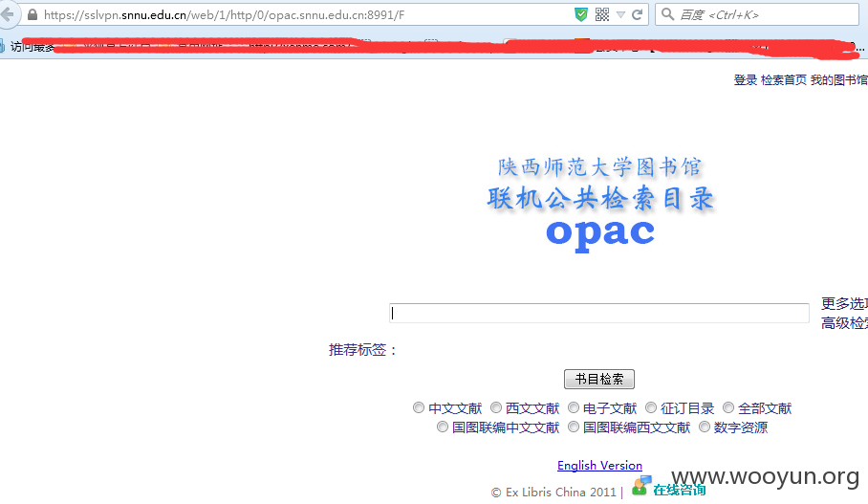The width and height of the screenshot is (868, 504).
Task: Select the 国图联编西文文献 radio button
Action: (574, 427)
